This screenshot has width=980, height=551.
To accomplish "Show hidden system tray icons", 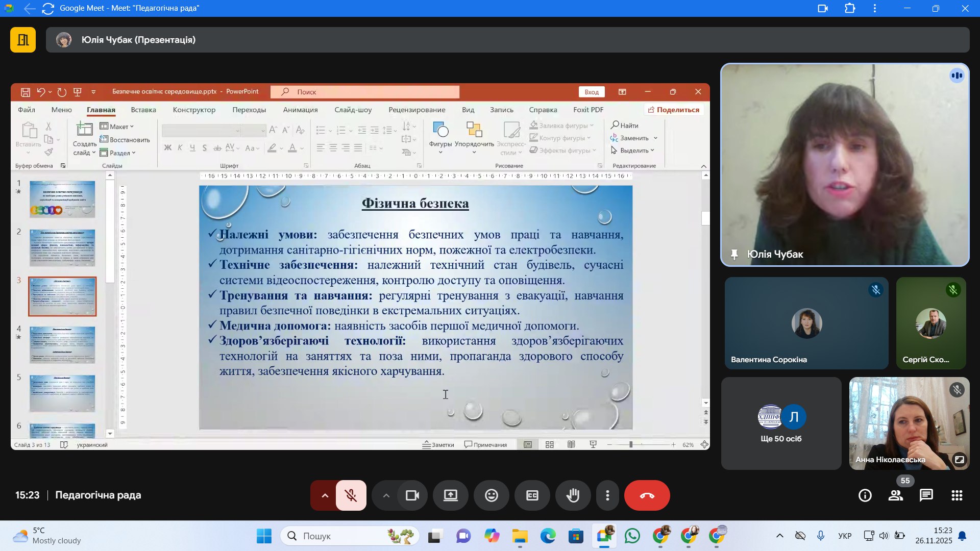I will point(779,536).
